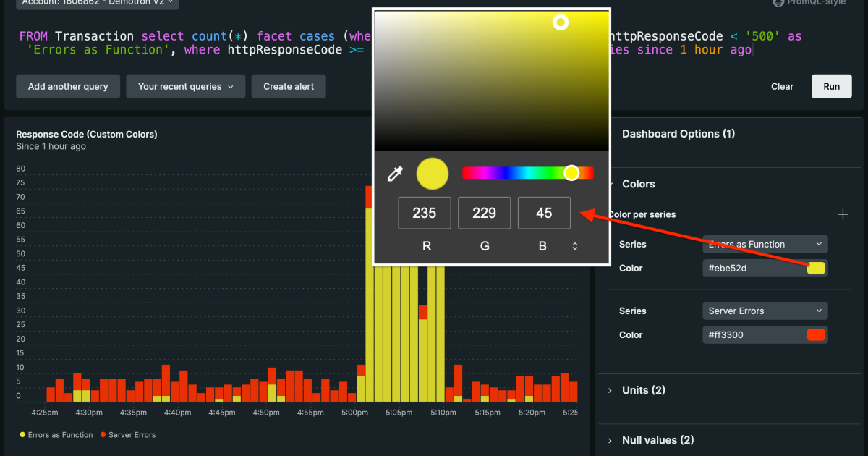Open the Server Errors series dropdown

click(765, 311)
